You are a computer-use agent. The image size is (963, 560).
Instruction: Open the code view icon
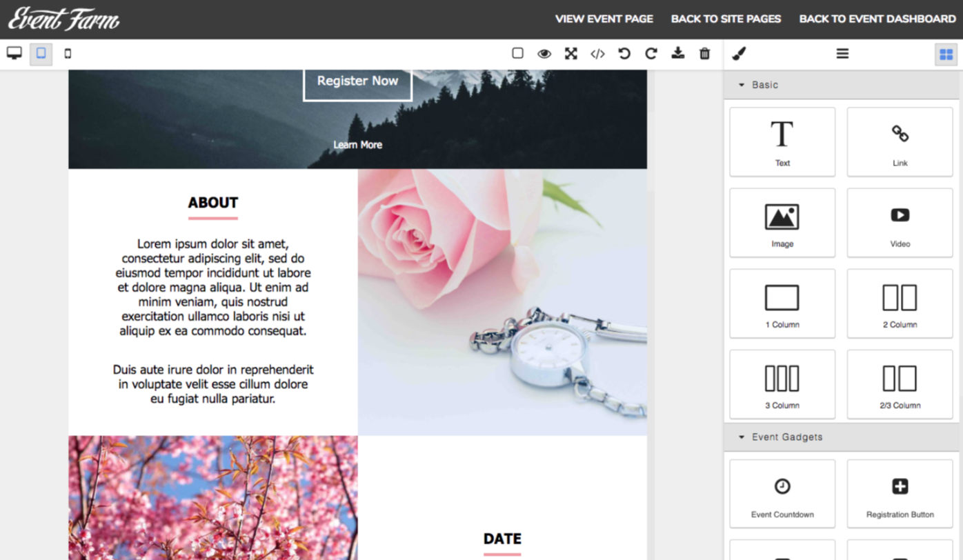click(x=597, y=54)
